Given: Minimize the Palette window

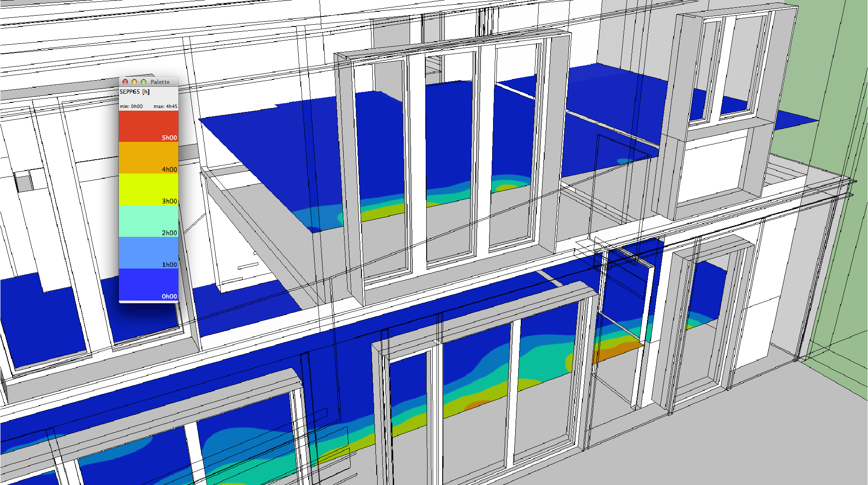Looking at the screenshot, I should (134, 82).
